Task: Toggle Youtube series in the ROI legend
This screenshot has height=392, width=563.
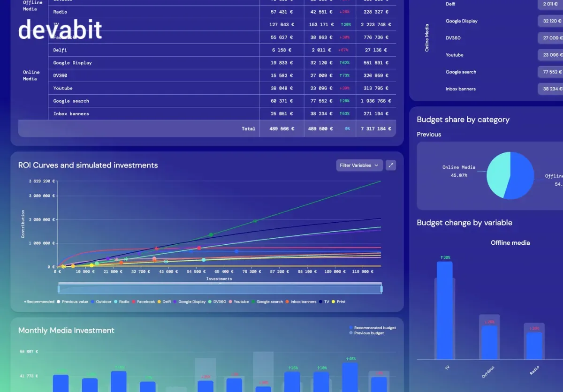Action: click(x=239, y=302)
